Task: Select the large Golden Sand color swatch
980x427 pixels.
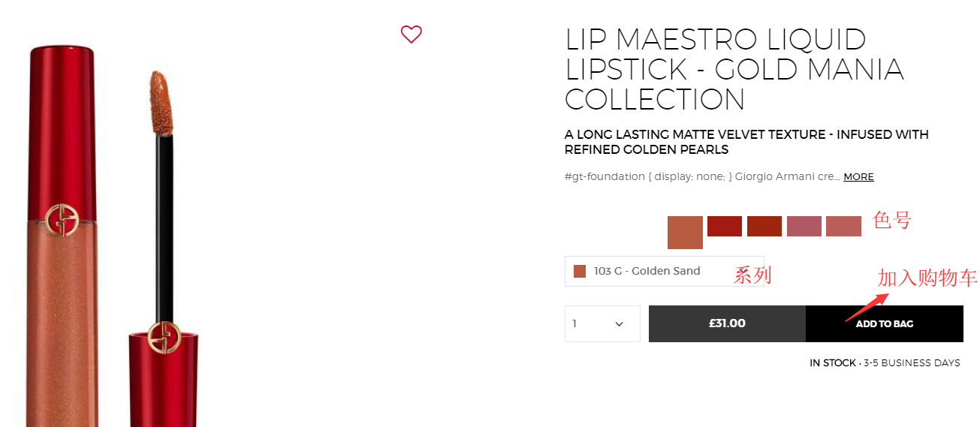Action: point(685,232)
